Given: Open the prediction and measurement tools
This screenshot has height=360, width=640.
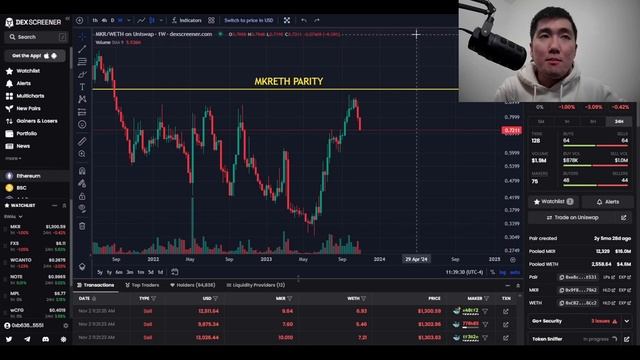Looking at the screenshot, I should click(x=82, y=112).
